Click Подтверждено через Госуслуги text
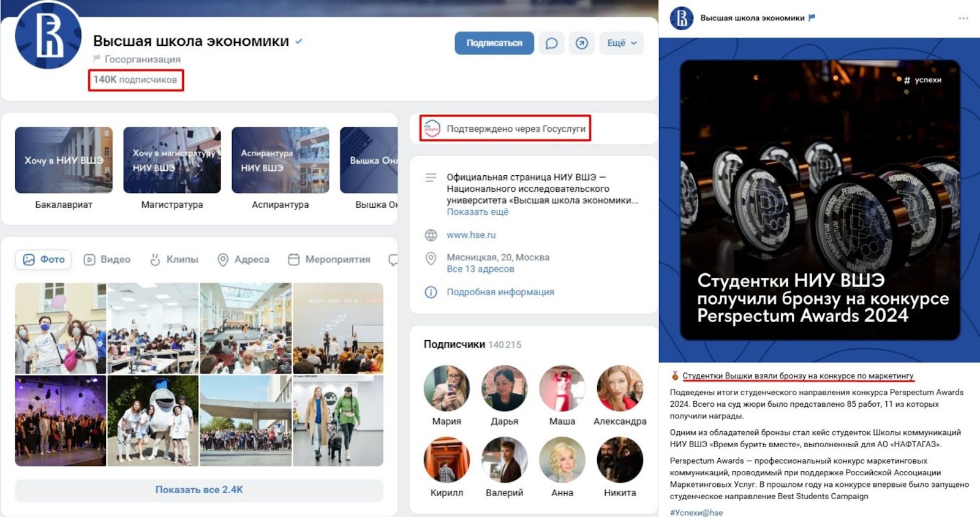The width and height of the screenshot is (980, 517). 516,129
